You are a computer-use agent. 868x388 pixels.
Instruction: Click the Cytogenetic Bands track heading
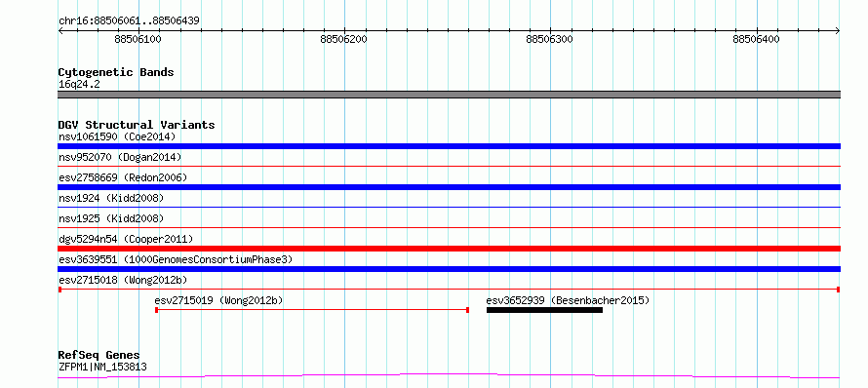(116, 72)
